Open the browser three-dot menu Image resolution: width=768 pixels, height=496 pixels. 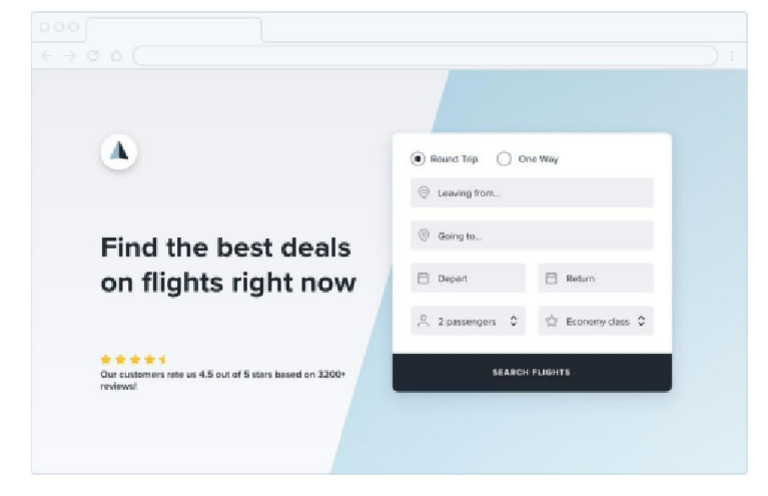[731, 56]
